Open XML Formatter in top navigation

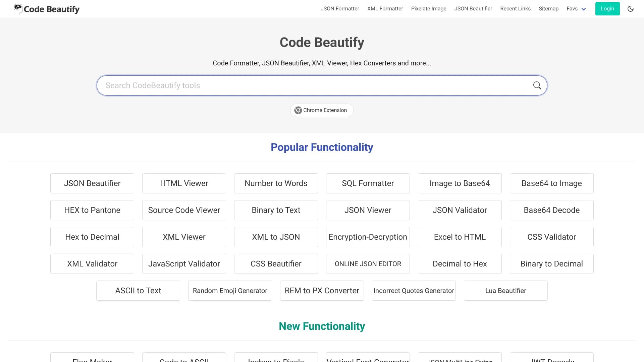pyautogui.click(x=385, y=9)
